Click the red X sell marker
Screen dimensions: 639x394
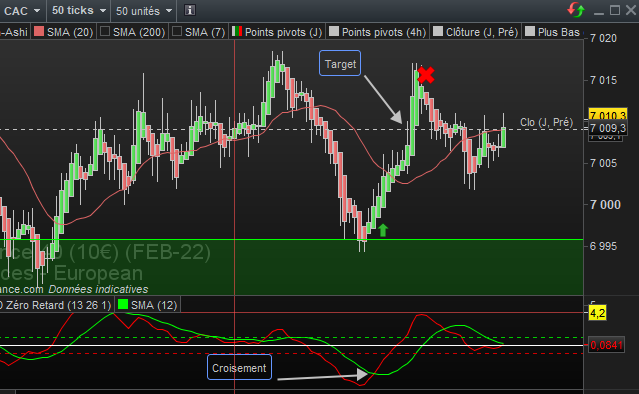(x=426, y=75)
